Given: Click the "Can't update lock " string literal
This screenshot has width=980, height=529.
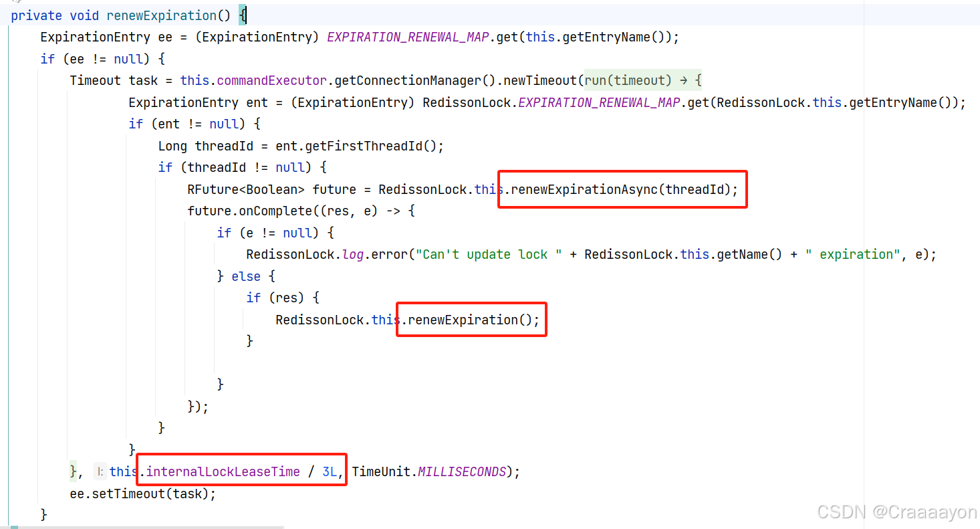Looking at the screenshot, I should (489, 254).
